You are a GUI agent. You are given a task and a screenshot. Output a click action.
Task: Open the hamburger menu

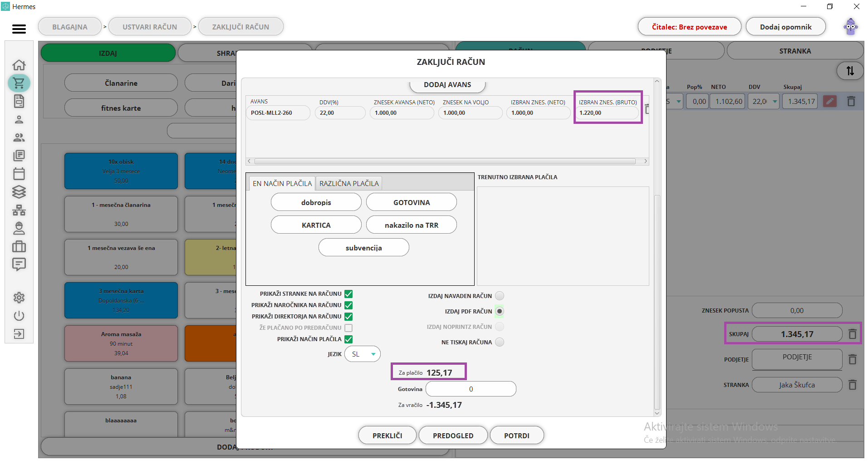click(x=19, y=29)
